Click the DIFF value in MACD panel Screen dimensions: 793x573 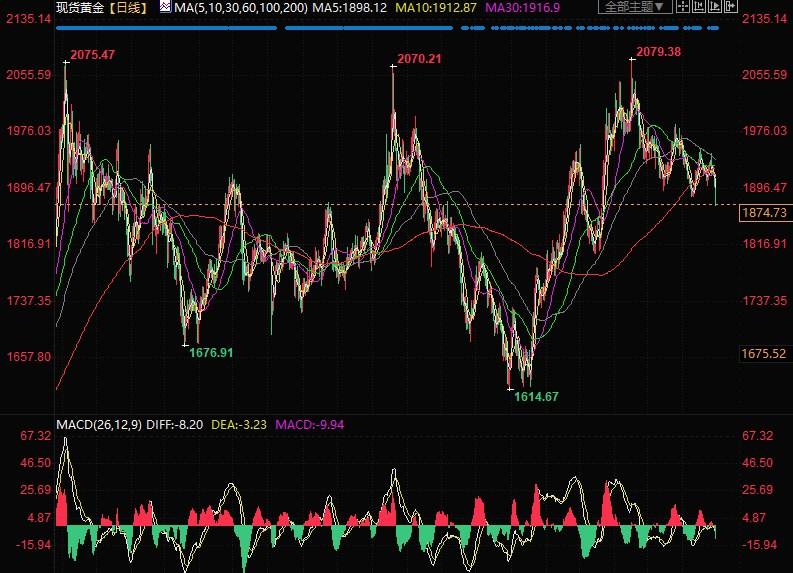pyautogui.click(x=174, y=425)
